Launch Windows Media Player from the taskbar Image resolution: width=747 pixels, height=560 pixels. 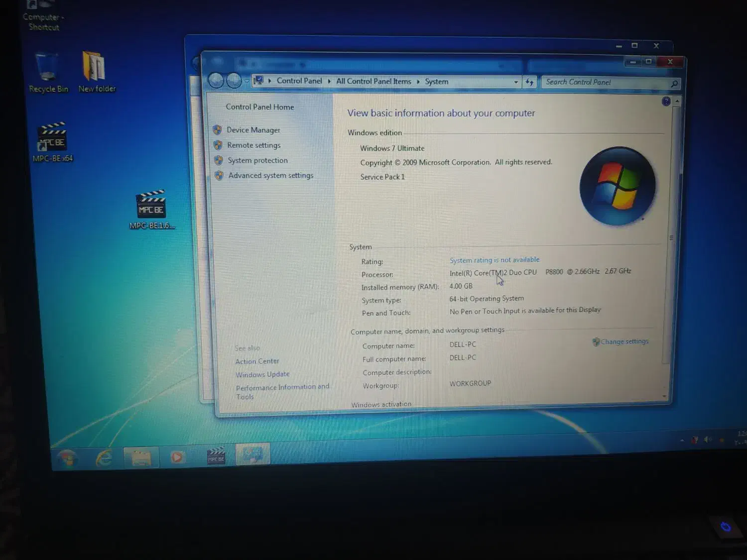pyautogui.click(x=177, y=456)
